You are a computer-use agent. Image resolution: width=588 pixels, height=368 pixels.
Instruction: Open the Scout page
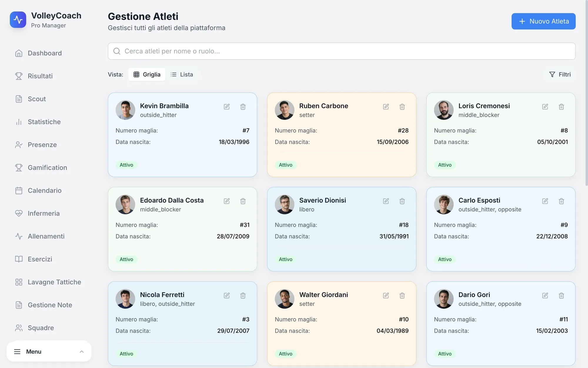(49, 99)
